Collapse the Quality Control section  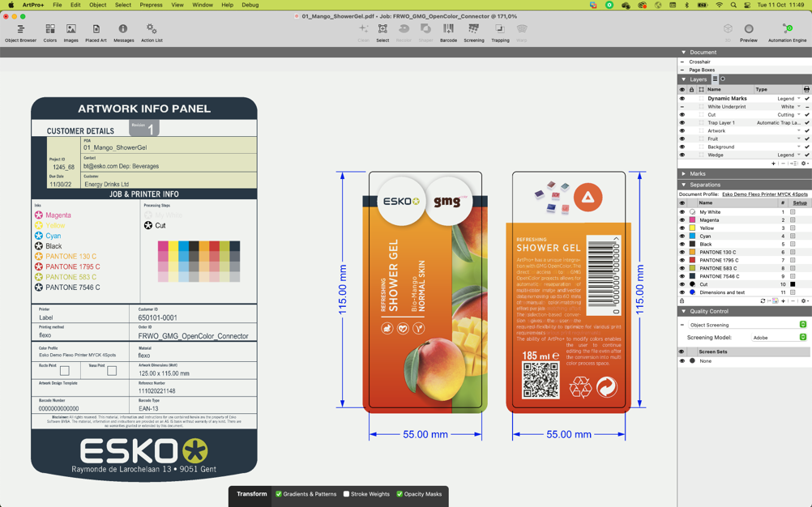click(x=684, y=312)
